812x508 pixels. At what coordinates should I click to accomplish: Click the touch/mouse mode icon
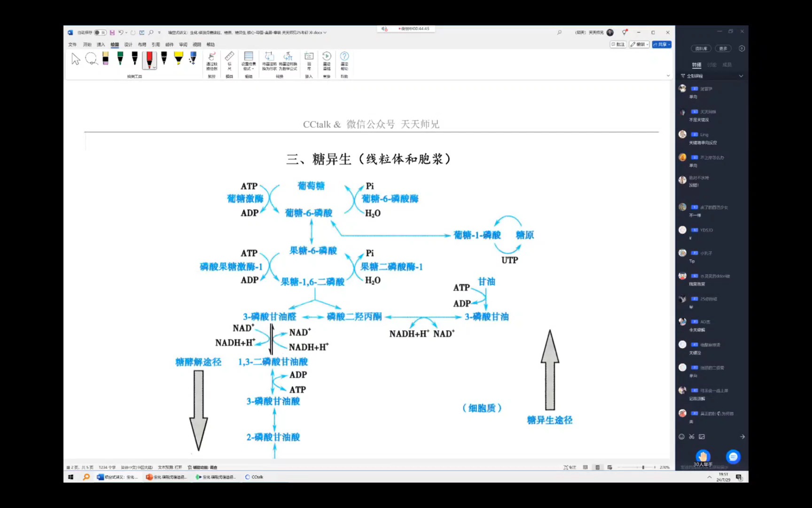[142, 32]
